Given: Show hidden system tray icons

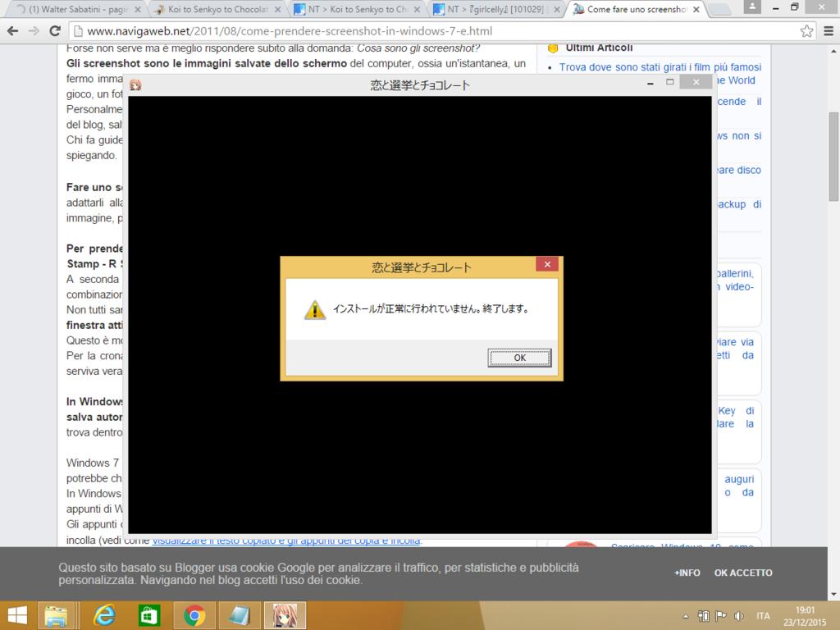Looking at the screenshot, I should [x=686, y=616].
